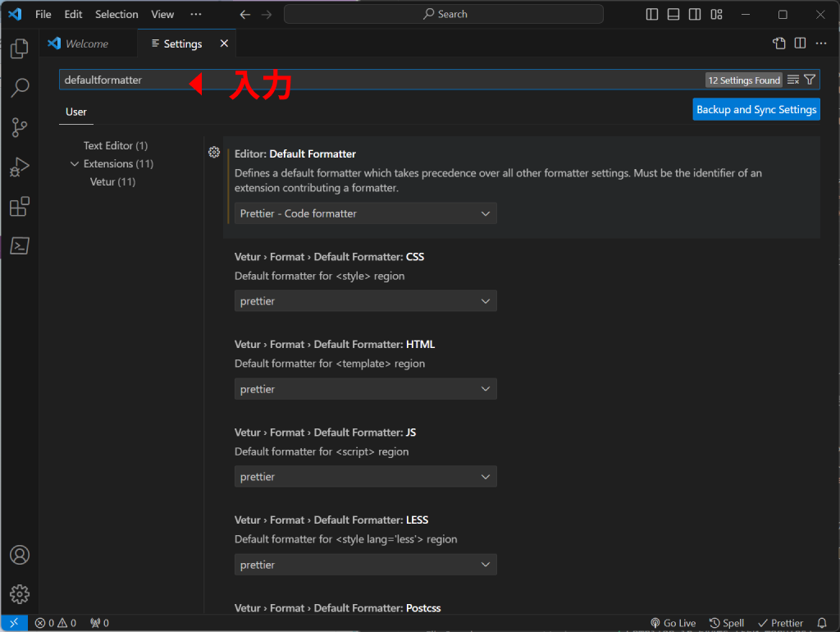Click the Prettier status bar item

pos(780,623)
